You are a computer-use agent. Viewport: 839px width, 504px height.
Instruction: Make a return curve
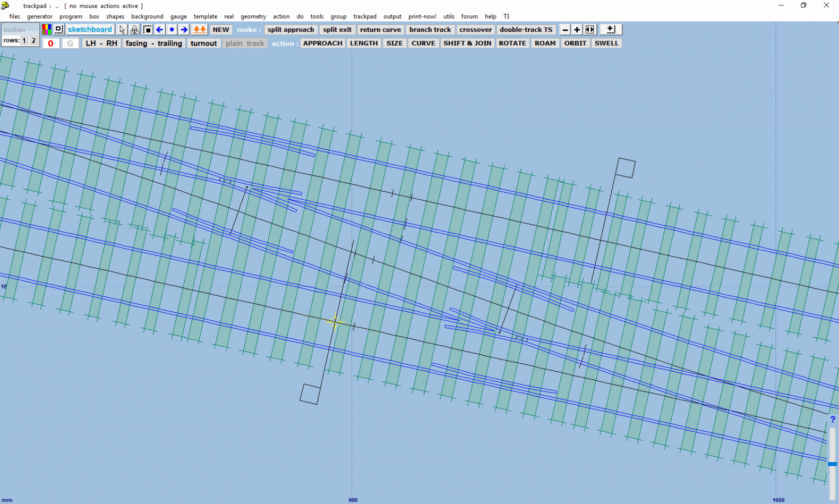(380, 30)
